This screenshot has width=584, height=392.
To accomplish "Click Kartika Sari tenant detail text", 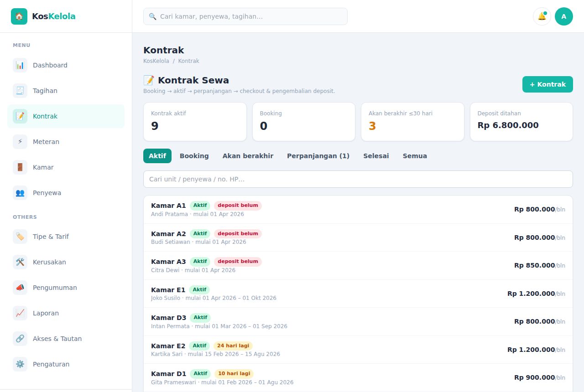I will (x=215, y=354).
